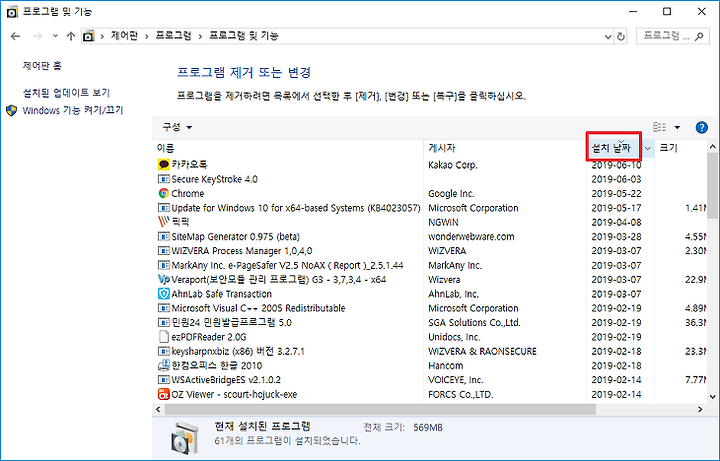720x461 pixels.
Task: Click the Chrome program icon
Action: pyautogui.click(x=163, y=193)
